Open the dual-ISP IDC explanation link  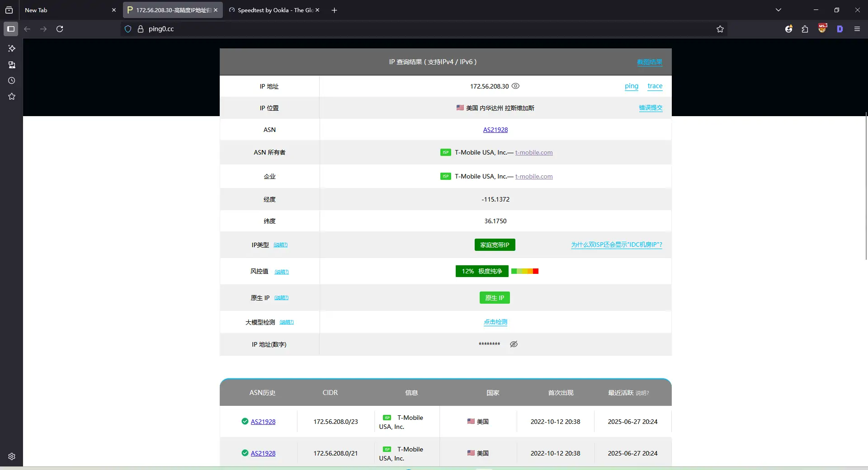[617, 245]
